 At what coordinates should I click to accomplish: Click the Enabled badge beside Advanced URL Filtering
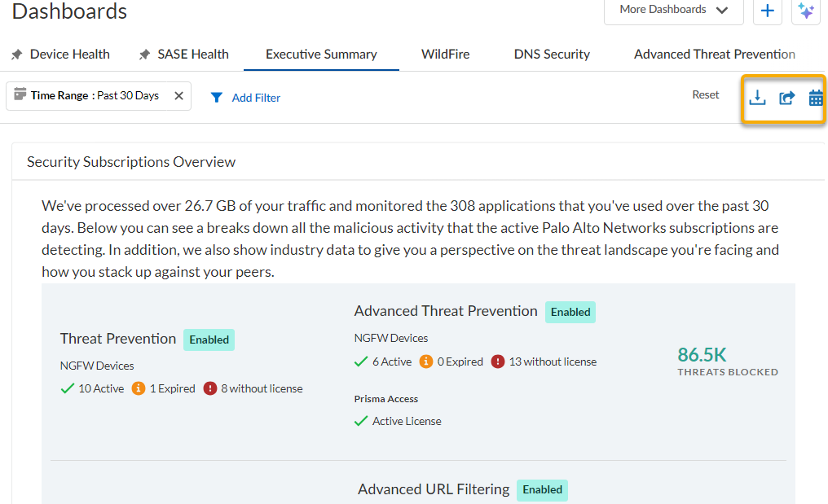pyautogui.click(x=542, y=489)
